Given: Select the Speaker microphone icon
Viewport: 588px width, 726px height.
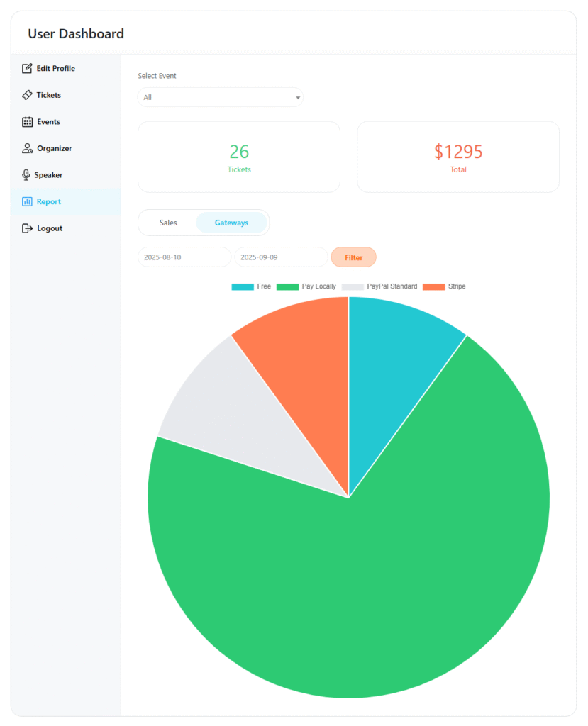Looking at the screenshot, I should click(x=26, y=174).
